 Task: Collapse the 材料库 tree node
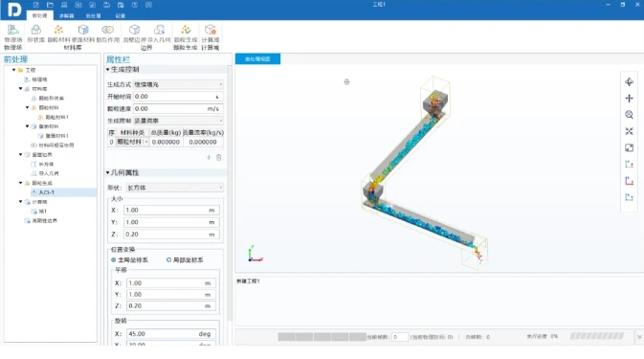pyautogui.click(x=20, y=89)
